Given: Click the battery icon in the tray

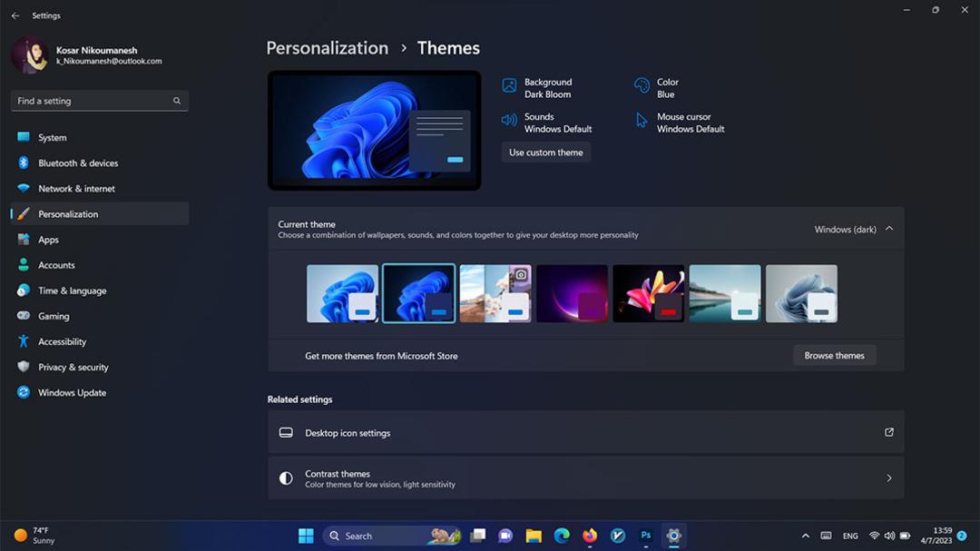Looking at the screenshot, I should coord(905,536).
